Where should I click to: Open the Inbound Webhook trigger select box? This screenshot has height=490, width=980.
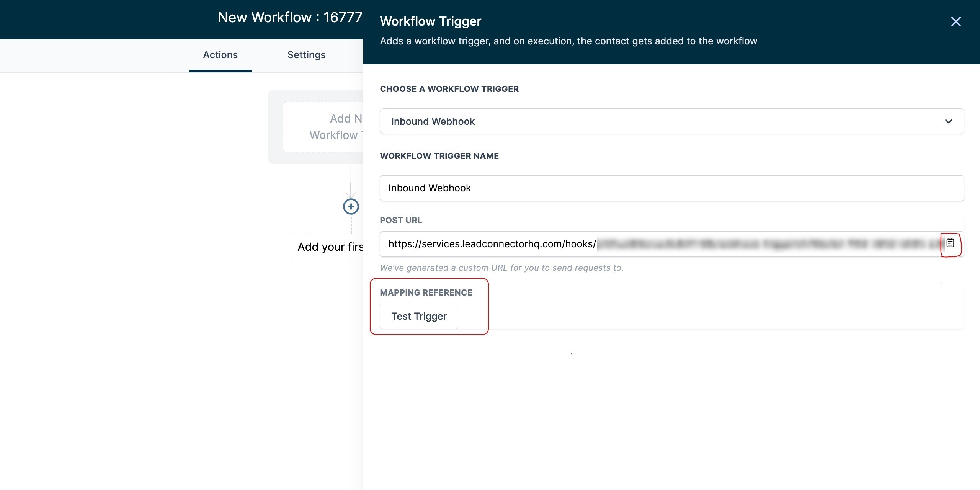pyautogui.click(x=651, y=121)
